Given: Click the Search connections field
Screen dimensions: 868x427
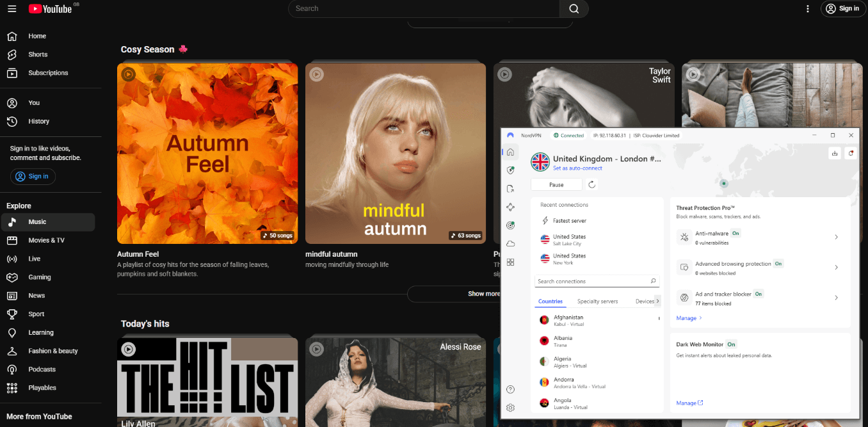Looking at the screenshot, I should tap(592, 281).
